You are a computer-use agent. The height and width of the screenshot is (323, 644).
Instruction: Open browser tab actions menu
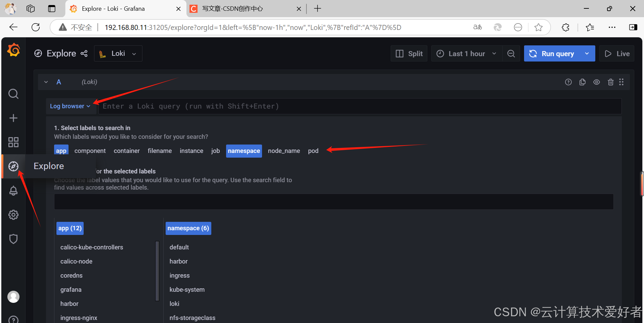coord(52,9)
